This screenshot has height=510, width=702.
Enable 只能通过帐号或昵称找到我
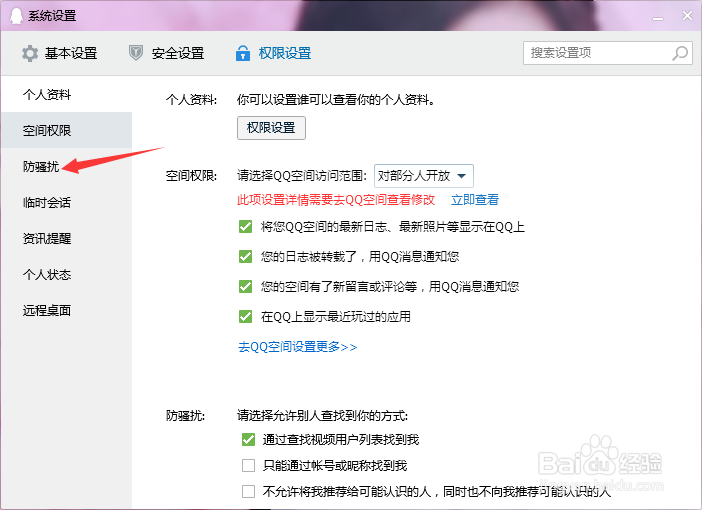(248, 466)
